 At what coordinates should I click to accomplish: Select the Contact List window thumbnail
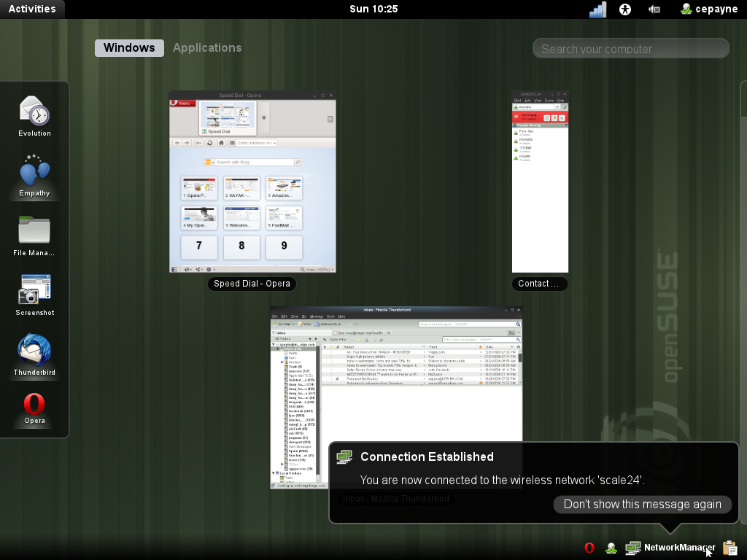[540, 182]
